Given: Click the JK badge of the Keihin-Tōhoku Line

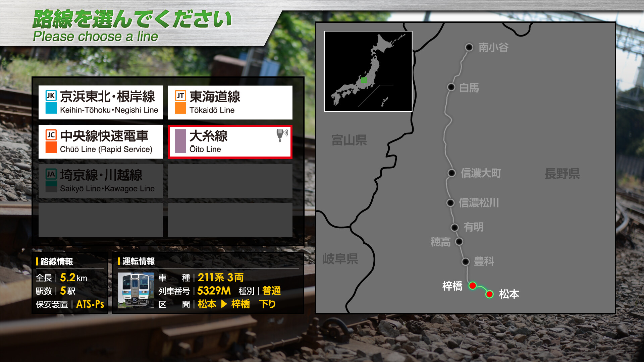Looking at the screenshot, I should coord(51,96).
